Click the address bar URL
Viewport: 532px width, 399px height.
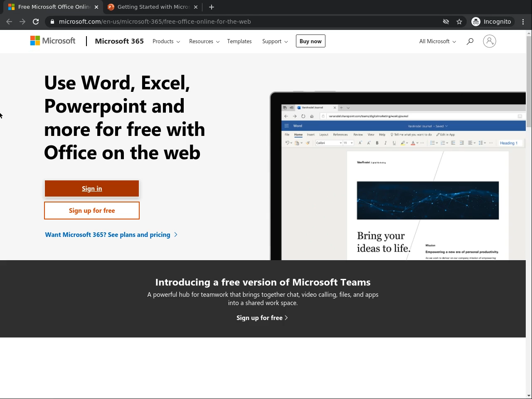click(155, 22)
